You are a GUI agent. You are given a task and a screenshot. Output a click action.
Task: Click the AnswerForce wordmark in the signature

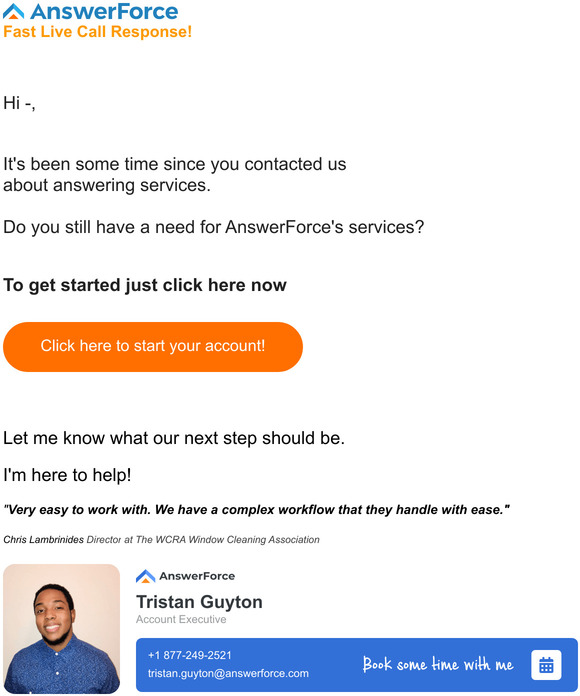197,576
